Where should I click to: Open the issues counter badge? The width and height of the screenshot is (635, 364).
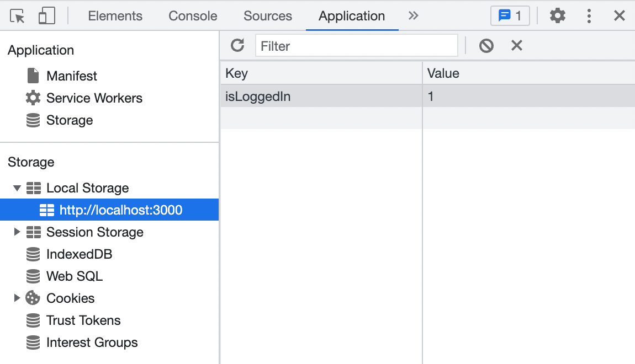pos(510,16)
